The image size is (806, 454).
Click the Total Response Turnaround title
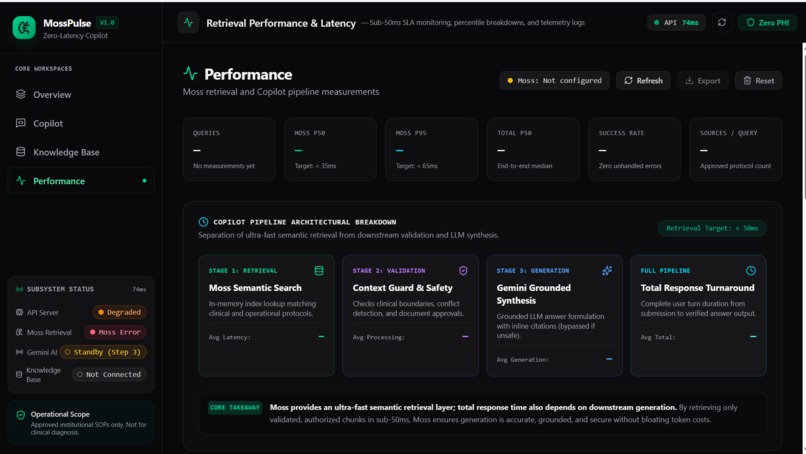coord(698,288)
